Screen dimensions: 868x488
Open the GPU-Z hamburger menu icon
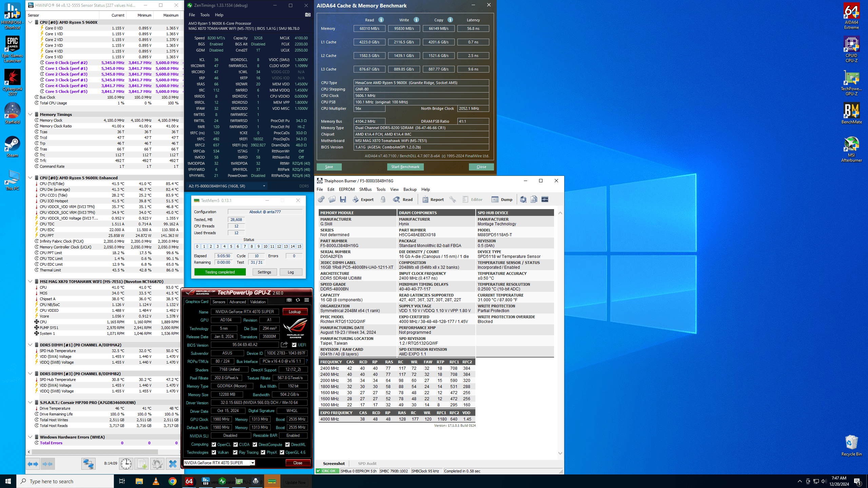(x=307, y=300)
